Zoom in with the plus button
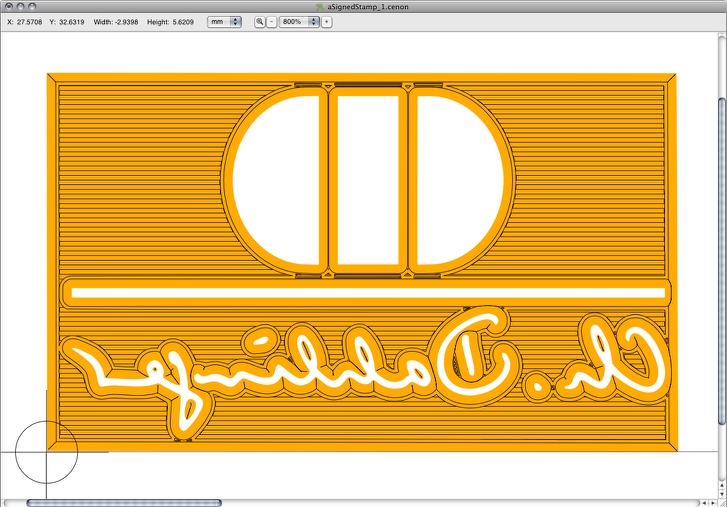The height and width of the screenshot is (507, 727). tap(326, 21)
